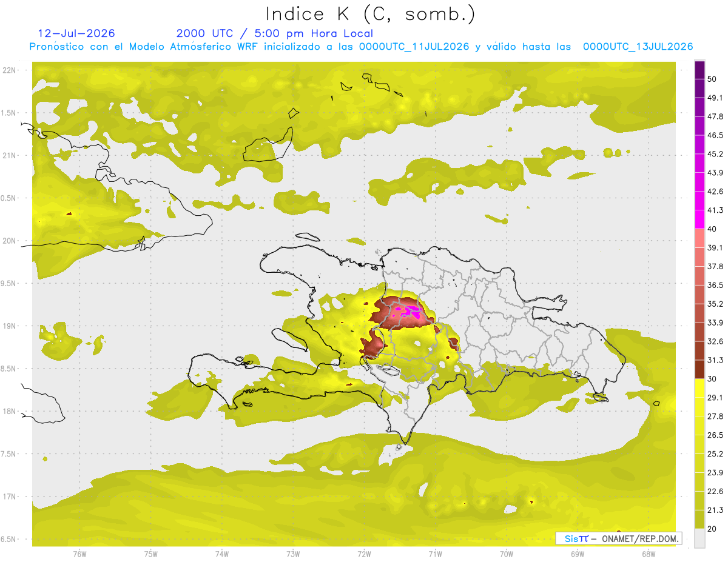Select the '42.6' color scale value
728x562 pixels.
pyautogui.click(x=715, y=192)
